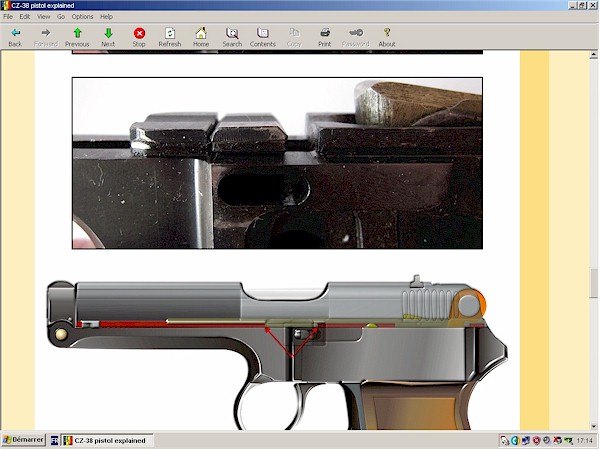The width and height of the screenshot is (600, 450).
Task: Select CZ-38 pistol explained taskbar button
Action: [108, 440]
